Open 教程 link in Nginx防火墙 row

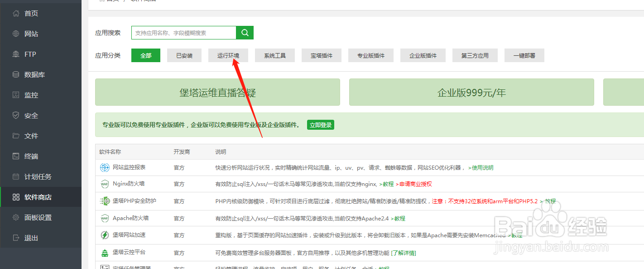click(388, 184)
